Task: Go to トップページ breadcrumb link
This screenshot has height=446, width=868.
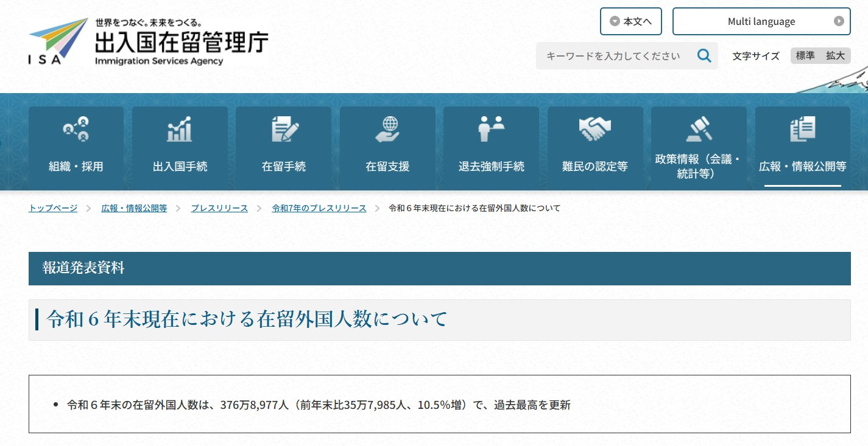Action: pyautogui.click(x=53, y=208)
